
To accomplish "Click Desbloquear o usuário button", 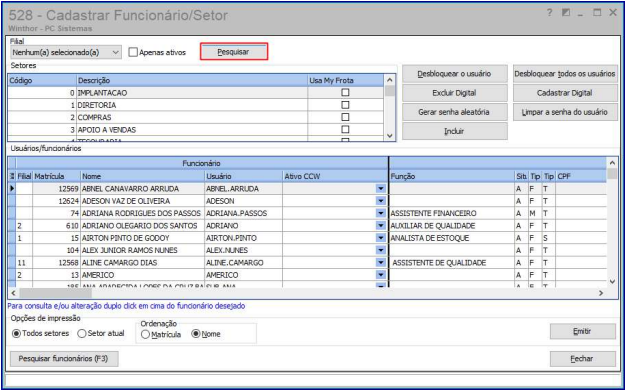I will coord(454,74).
